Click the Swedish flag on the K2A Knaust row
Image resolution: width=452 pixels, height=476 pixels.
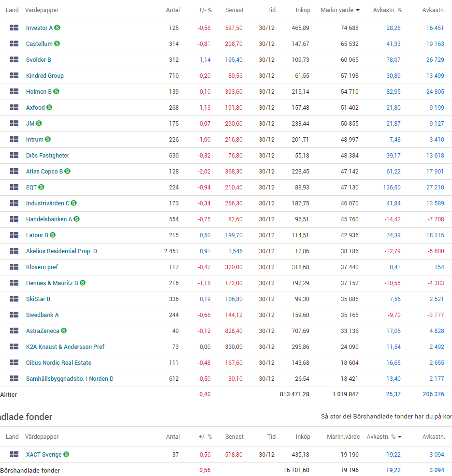click(x=15, y=346)
